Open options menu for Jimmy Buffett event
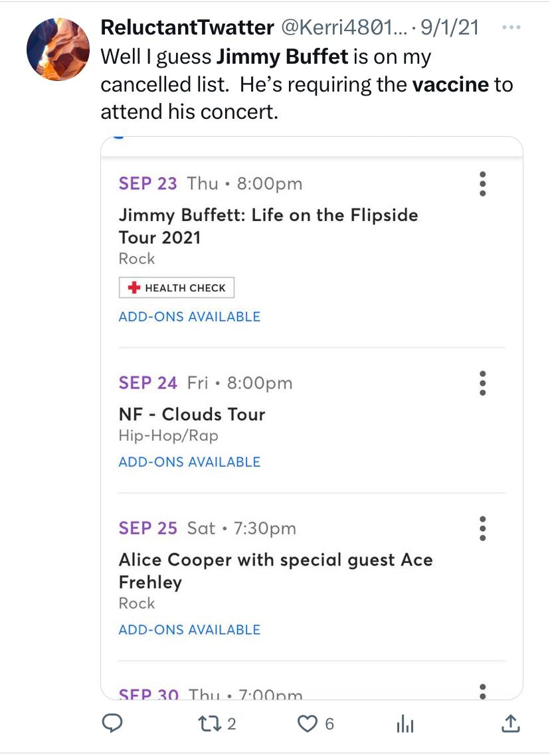This screenshot has width=550, height=756. [x=482, y=184]
